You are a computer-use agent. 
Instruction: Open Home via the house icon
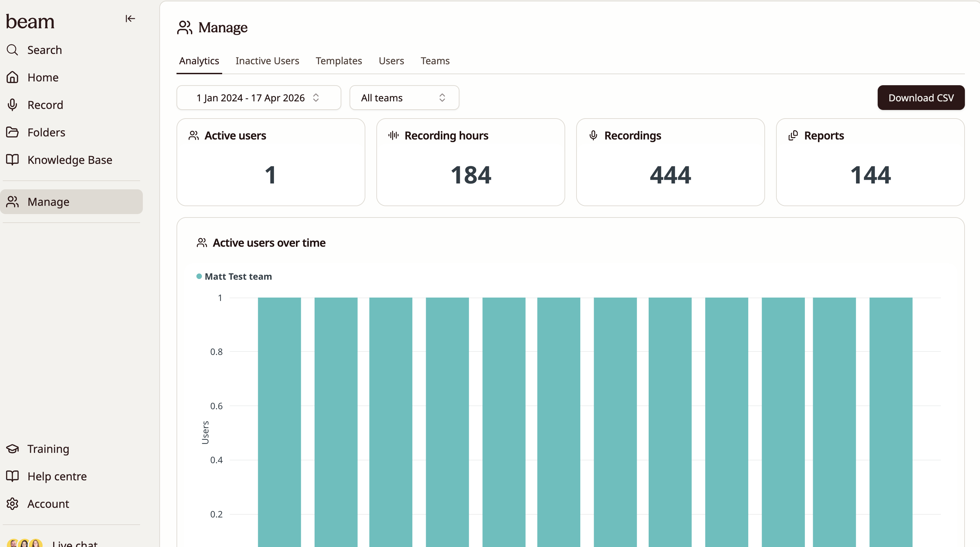click(12, 77)
